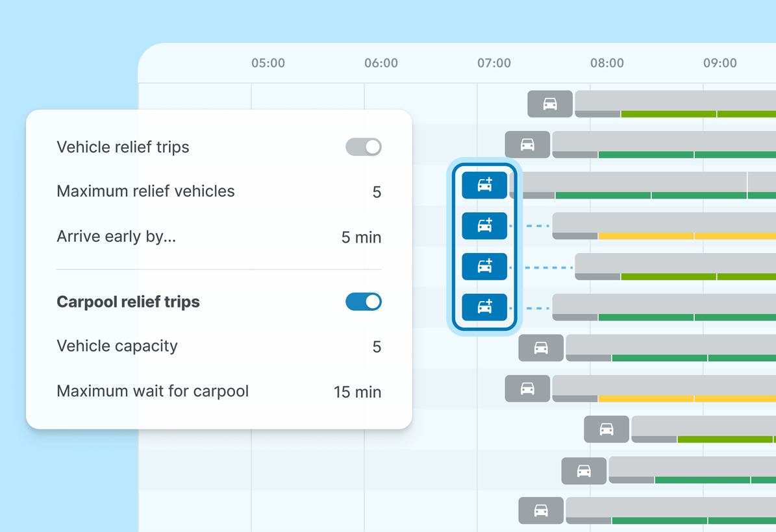Screen dimensions: 776x532
Task: Click the gray car icon directly below carpool group
Action: [x=541, y=348]
